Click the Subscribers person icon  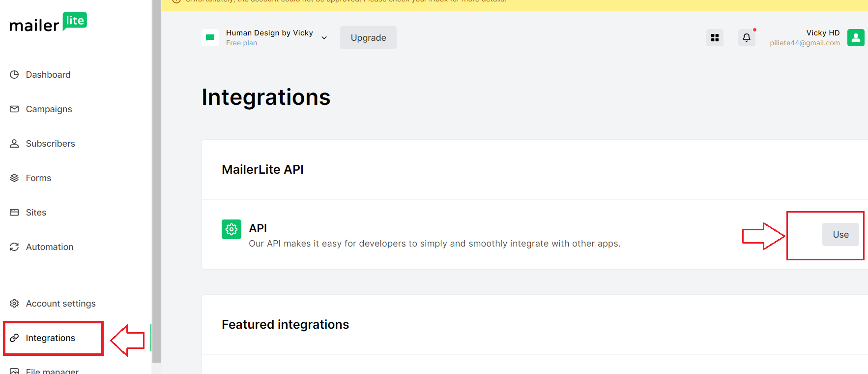click(14, 144)
